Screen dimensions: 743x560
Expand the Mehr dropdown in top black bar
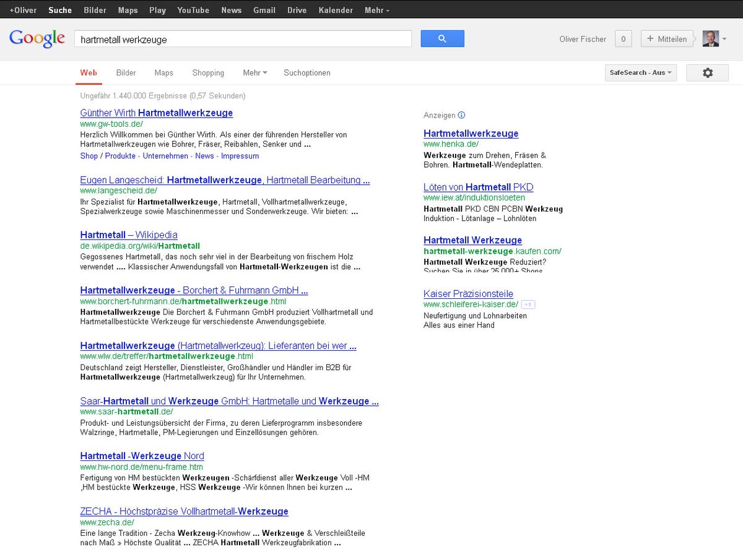pos(377,10)
